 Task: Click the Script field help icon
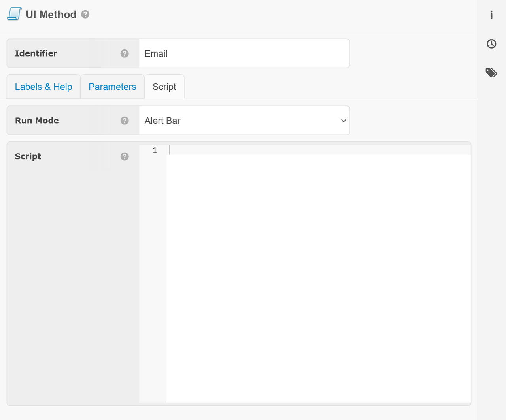[125, 156]
